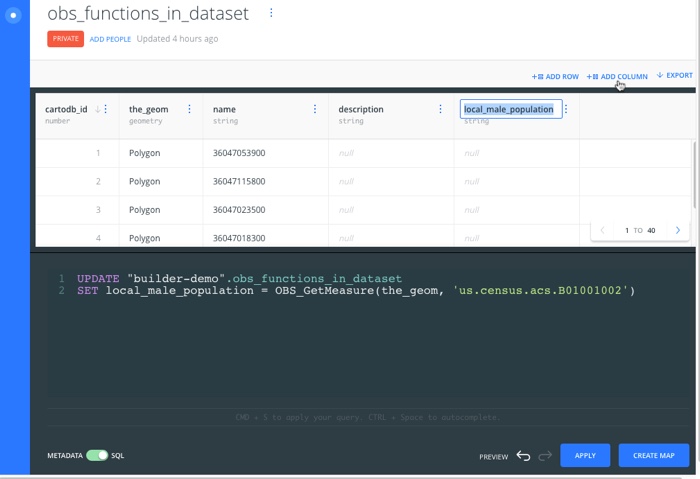Image resolution: width=700 pixels, height=479 pixels.
Task: Open the_geom column options menu
Action: [189, 109]
